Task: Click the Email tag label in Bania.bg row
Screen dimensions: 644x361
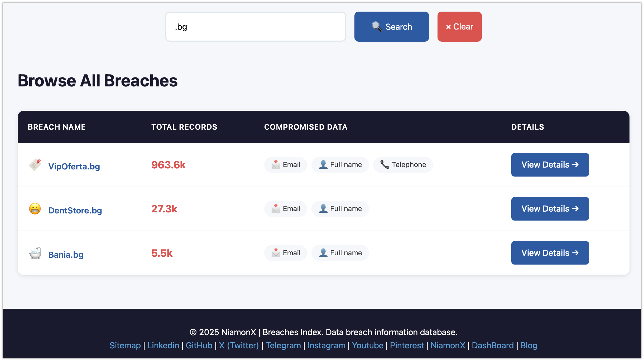Action: [292, 253]
